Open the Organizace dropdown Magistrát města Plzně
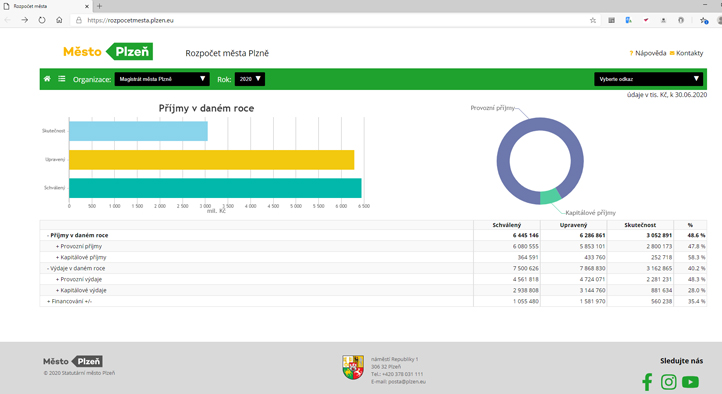Image resolution: width=722 pixels, height=394 pixels. coord(162,79)
